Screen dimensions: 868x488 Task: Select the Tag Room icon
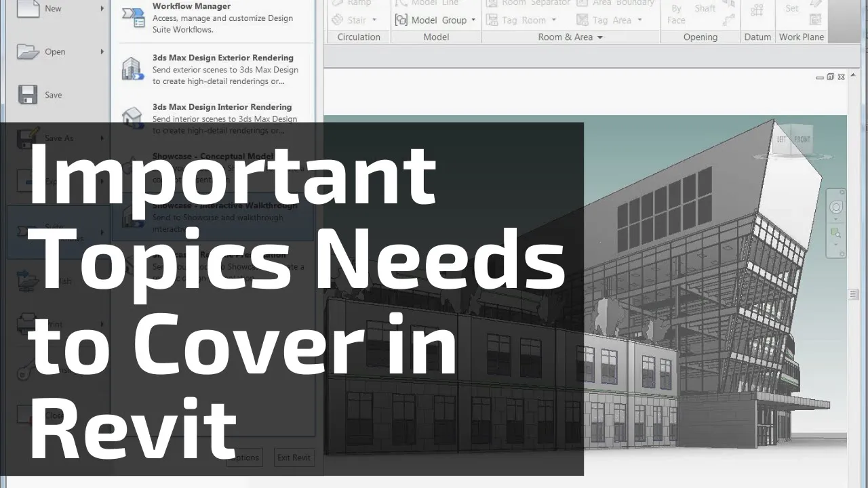point(492,20)
